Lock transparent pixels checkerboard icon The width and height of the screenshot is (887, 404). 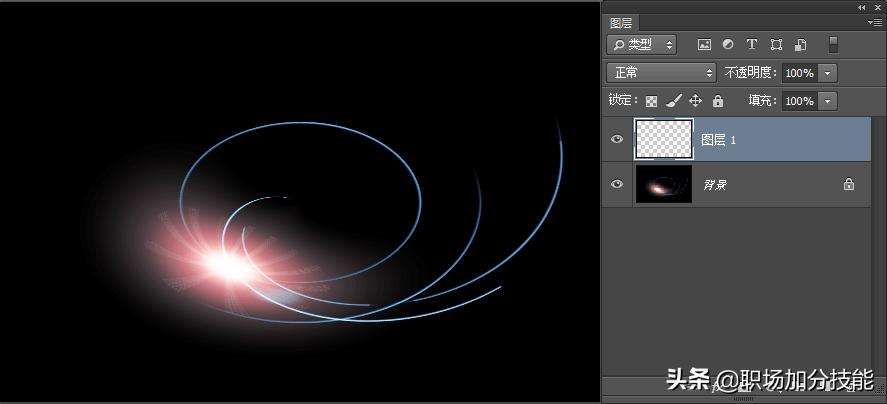point(652,101)
